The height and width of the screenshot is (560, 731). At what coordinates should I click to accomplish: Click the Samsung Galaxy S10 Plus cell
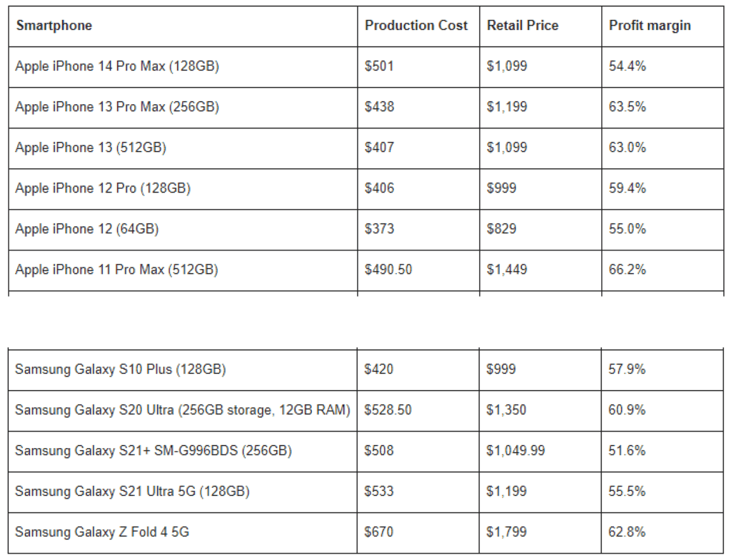pos(121,370)
